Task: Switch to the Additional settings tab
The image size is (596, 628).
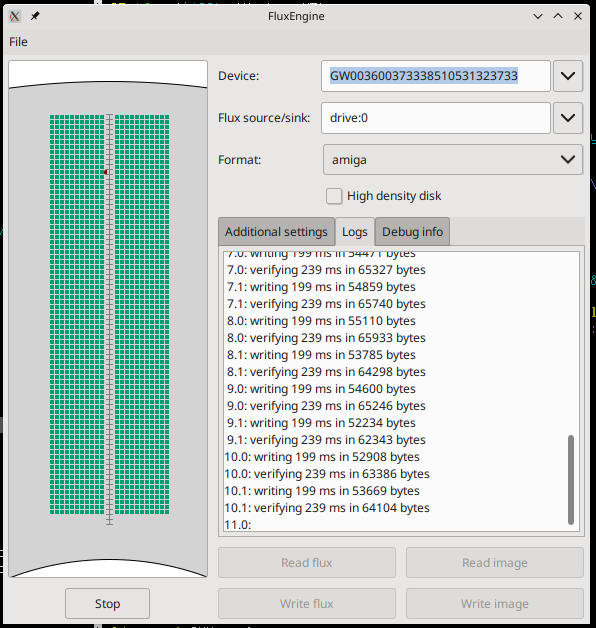Action: [x=276, y=232]
